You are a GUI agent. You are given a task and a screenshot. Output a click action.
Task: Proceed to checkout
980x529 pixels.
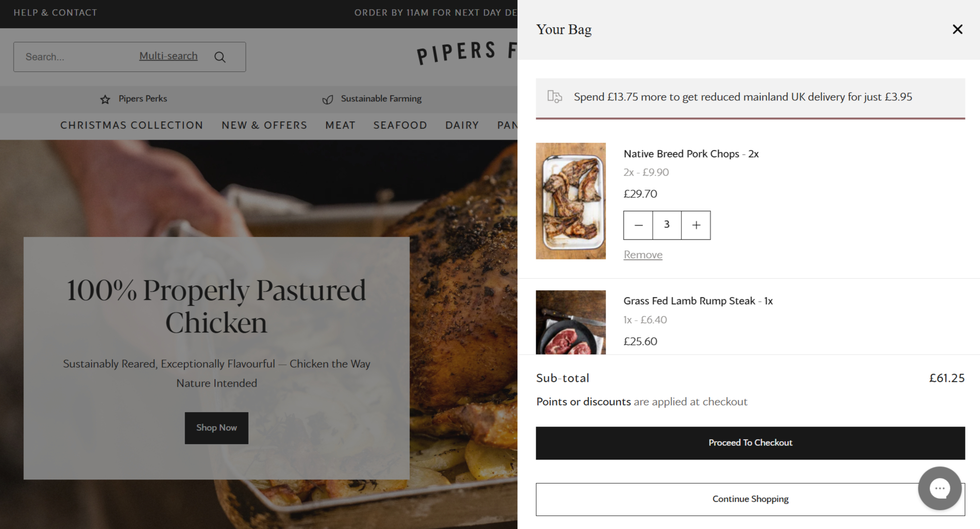tap(750, 443)
